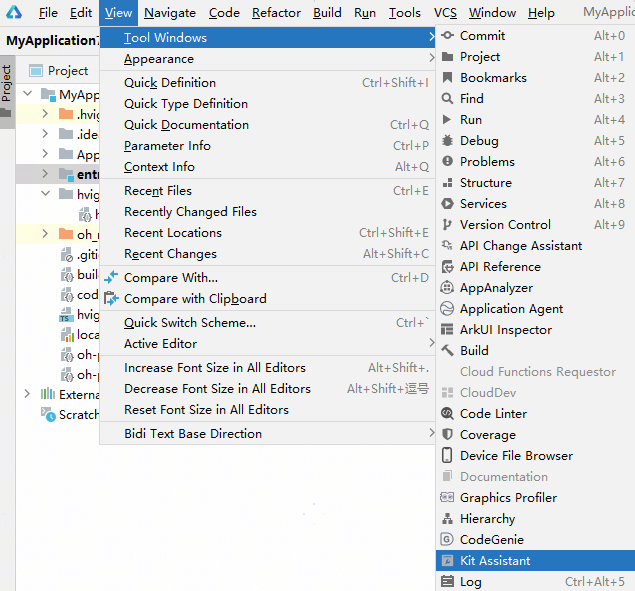Expand Bidi Text Base Direction submenu
635x591 pixels.
[193, 434]
